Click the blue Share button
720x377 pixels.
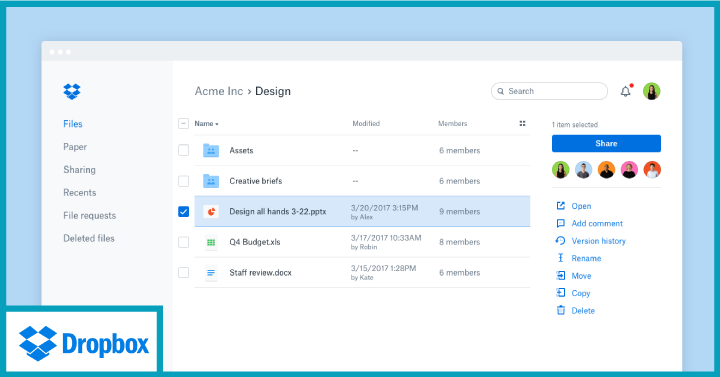pos(606,143)
